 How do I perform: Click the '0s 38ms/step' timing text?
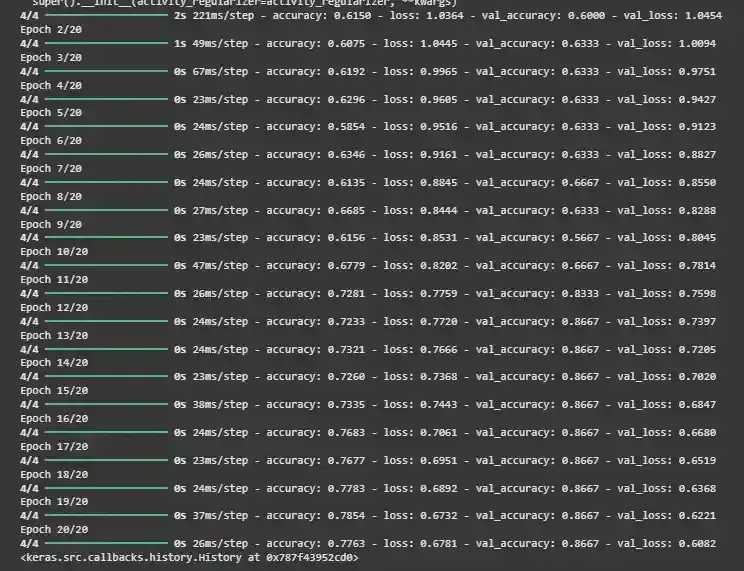coord(211,405)
